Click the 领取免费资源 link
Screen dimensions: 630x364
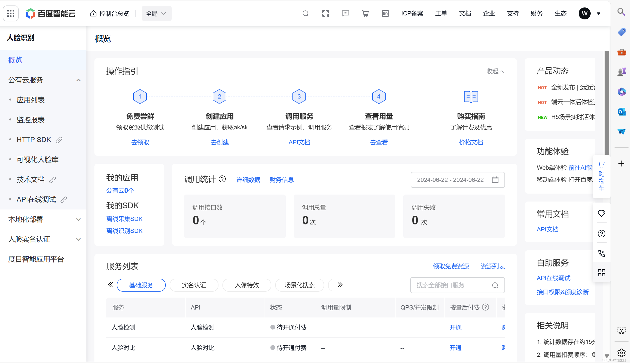pos(451,266)
